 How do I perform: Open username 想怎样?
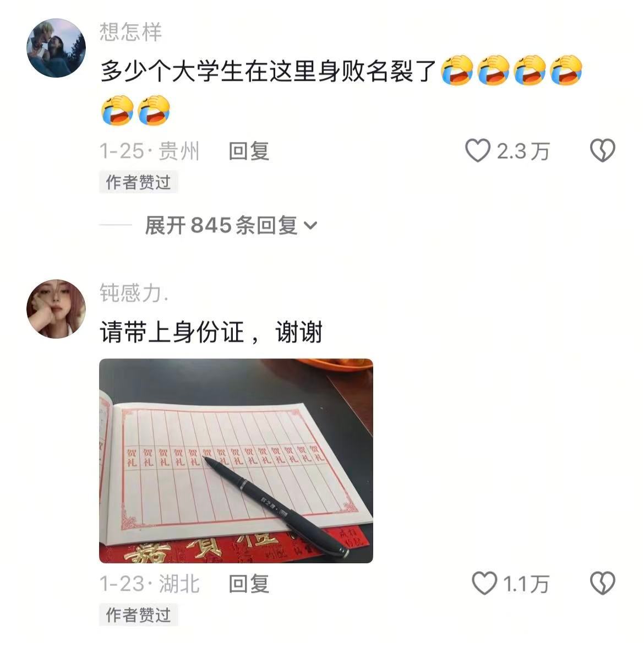(130, 32)
